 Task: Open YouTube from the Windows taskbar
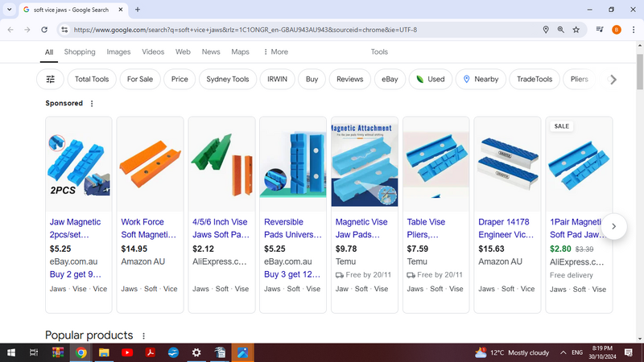coord(127,352)
